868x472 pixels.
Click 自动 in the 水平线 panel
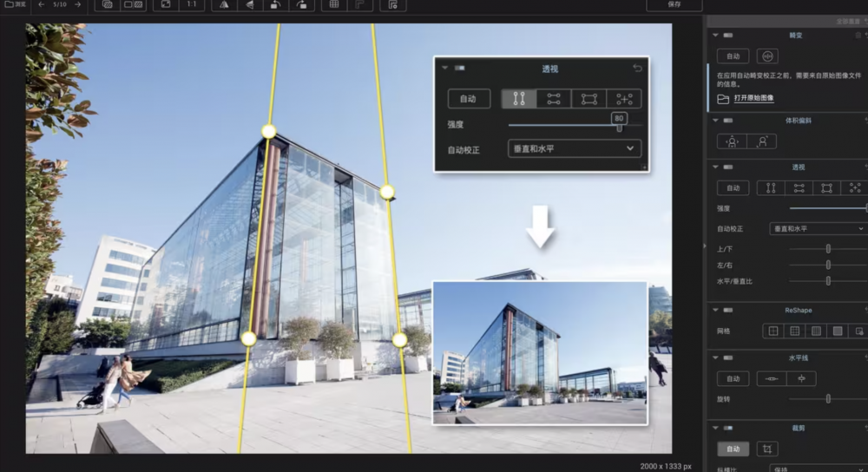(x=733, y=378)
